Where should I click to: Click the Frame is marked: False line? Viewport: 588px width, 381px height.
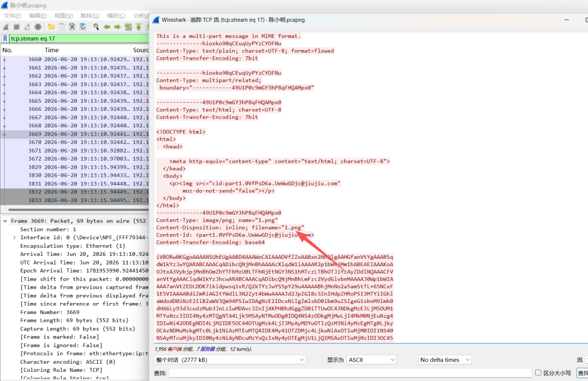click(60, 337)
